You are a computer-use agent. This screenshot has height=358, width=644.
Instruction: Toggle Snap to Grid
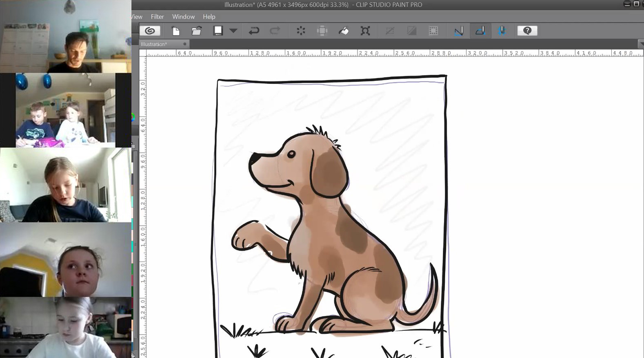(x=502, y=31)
